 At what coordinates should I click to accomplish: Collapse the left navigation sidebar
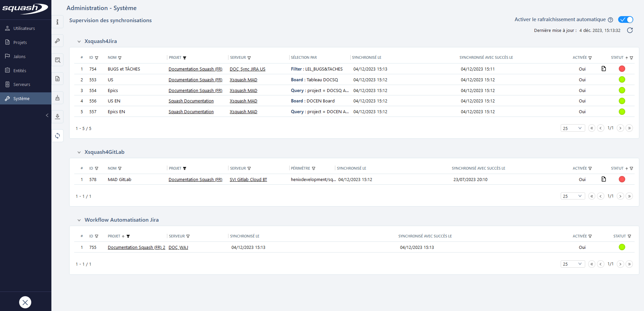[47, 115]
